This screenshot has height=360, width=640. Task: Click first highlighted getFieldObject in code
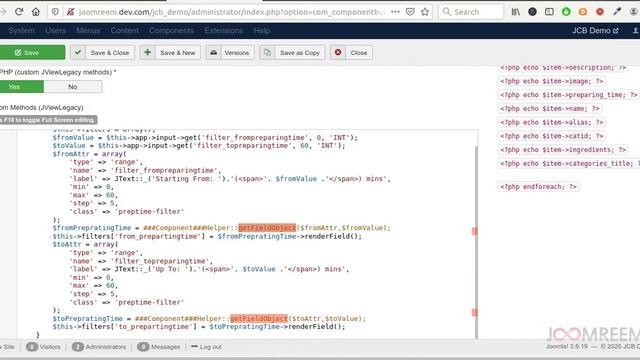(267, 228)
